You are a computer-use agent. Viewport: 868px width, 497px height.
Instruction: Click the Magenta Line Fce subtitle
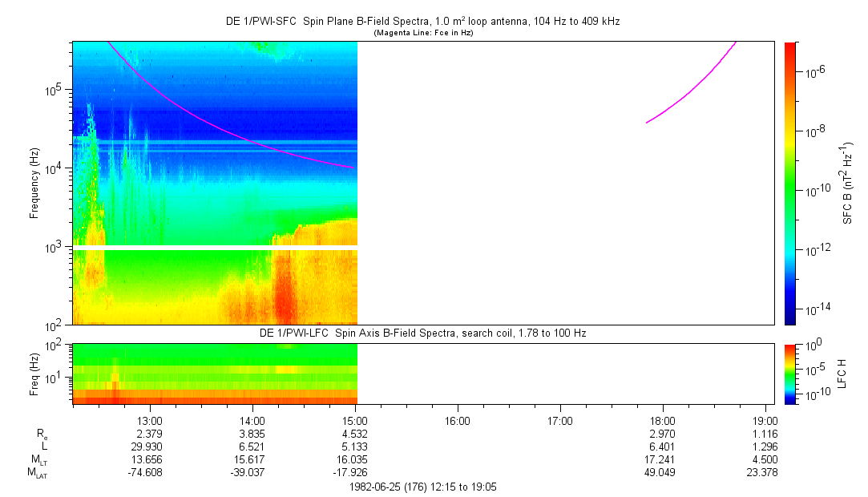pyautogui.click(x=423, y=33)
